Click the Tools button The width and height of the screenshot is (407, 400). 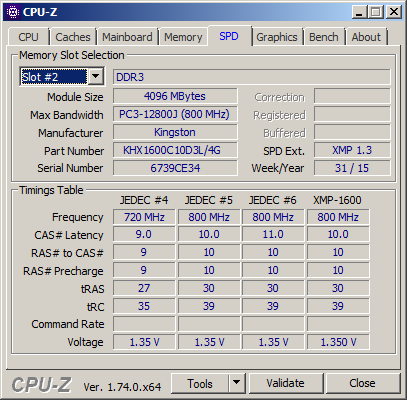[x=200, y=383]
